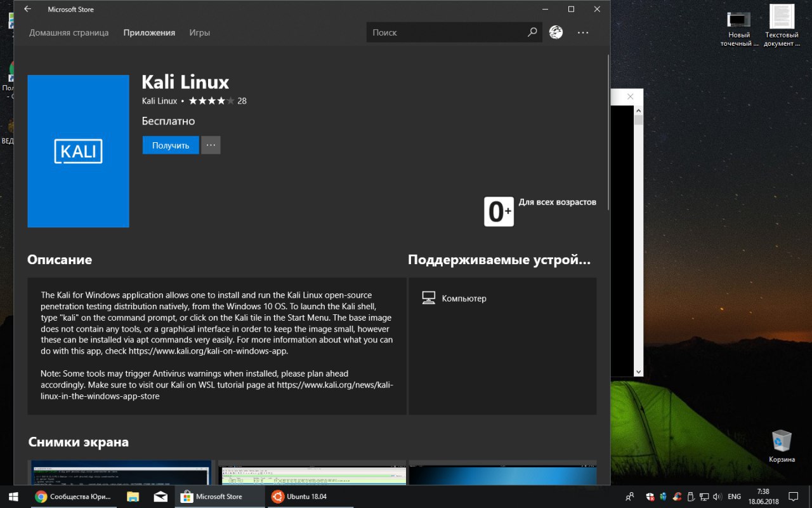Click the Компьютер device icon
The width and height of the screenshot is (812, 508).
(429, 298)
